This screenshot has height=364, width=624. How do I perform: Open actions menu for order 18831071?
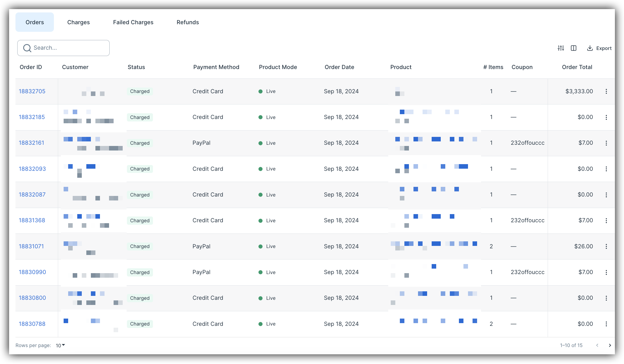[x=606, y=247]
